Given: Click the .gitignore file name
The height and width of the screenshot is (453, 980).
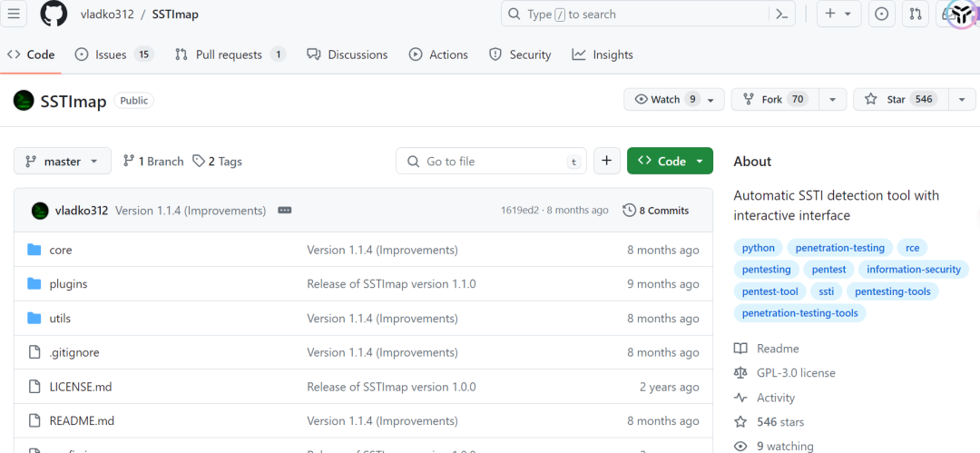Looking at the screenshot, I should click(74, 353).
